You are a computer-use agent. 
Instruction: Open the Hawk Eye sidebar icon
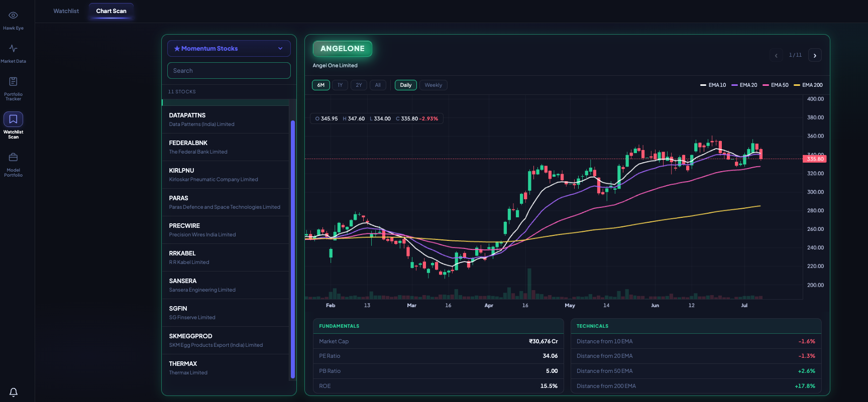[13, 16]
